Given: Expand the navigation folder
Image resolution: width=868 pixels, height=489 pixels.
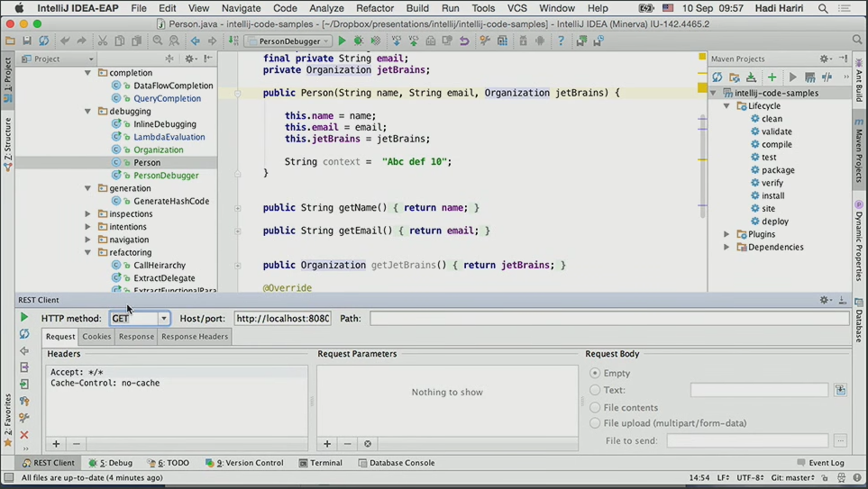Looking at the screenshot, I should coord(87,240).
